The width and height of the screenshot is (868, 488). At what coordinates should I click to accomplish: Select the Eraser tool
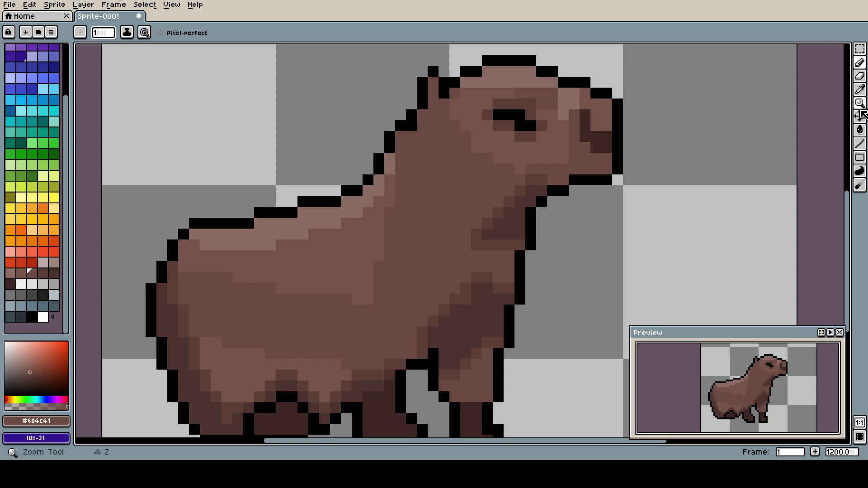coord(860,76)
